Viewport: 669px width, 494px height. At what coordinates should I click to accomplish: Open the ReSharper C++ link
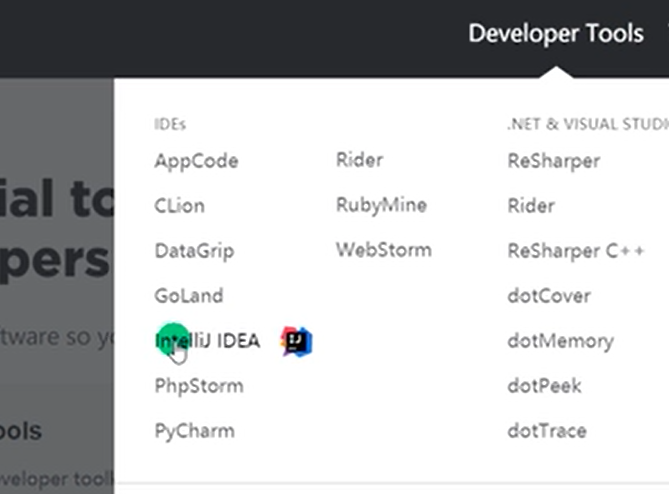point(576,251)
